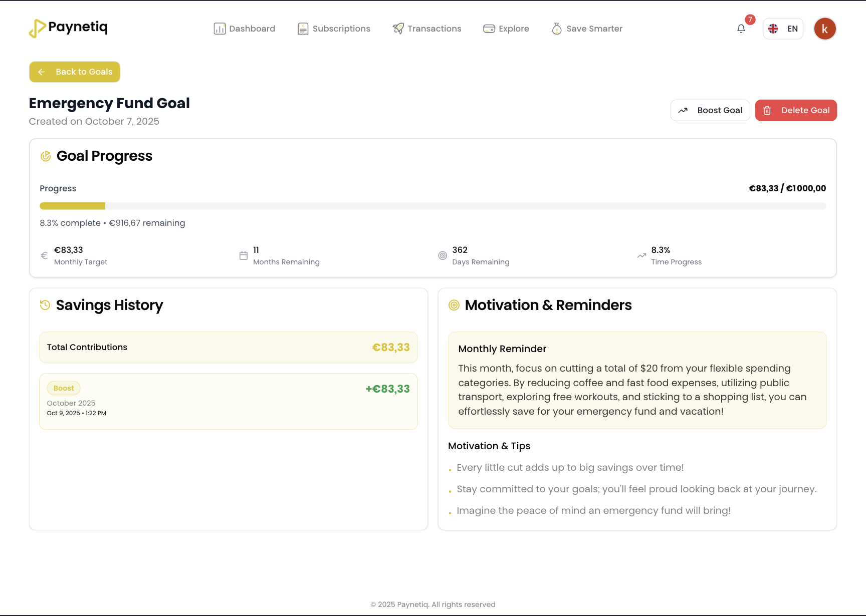Click the Boost Goal button
The image size is (866, 616).
710,110
